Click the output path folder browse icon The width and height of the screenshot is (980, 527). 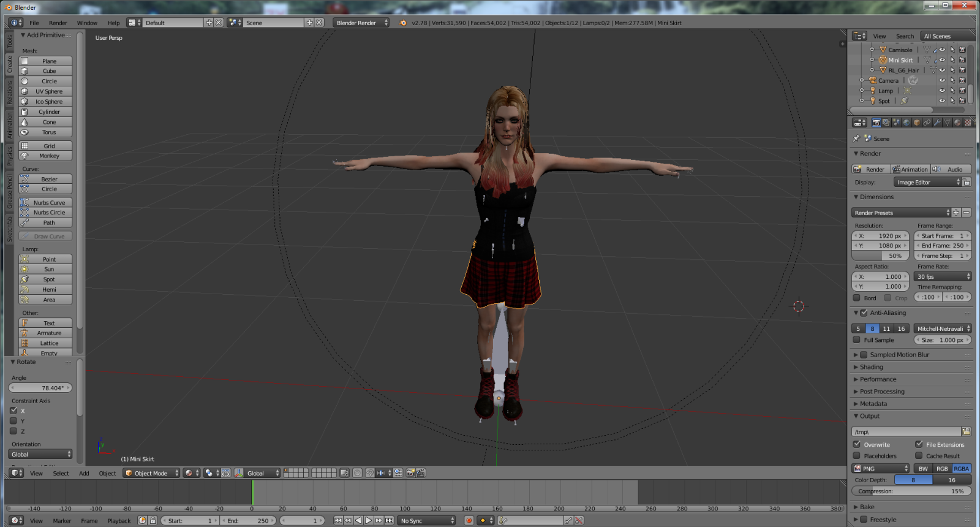tap(967, 431)
